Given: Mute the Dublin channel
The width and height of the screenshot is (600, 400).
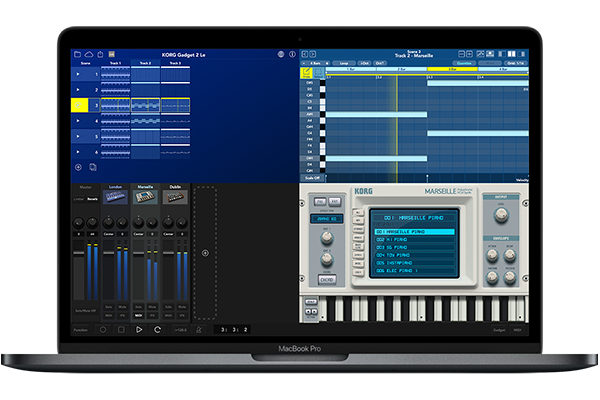Looking at the screenshot, I should pos(182,307).
